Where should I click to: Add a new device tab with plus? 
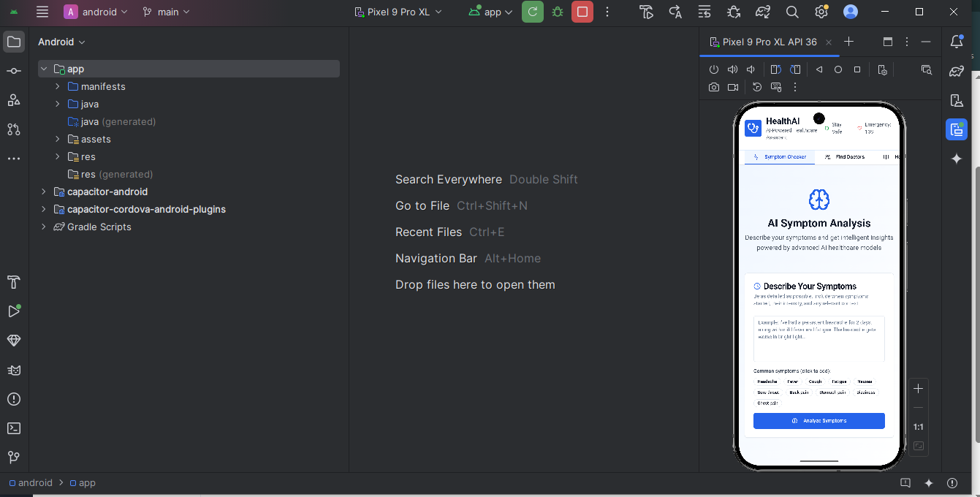848,42
